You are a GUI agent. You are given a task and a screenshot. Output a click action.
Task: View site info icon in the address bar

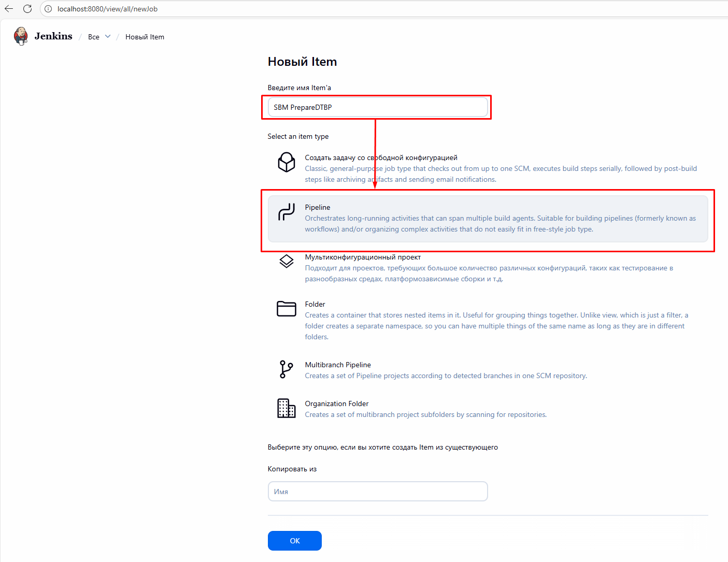(48, 9)
